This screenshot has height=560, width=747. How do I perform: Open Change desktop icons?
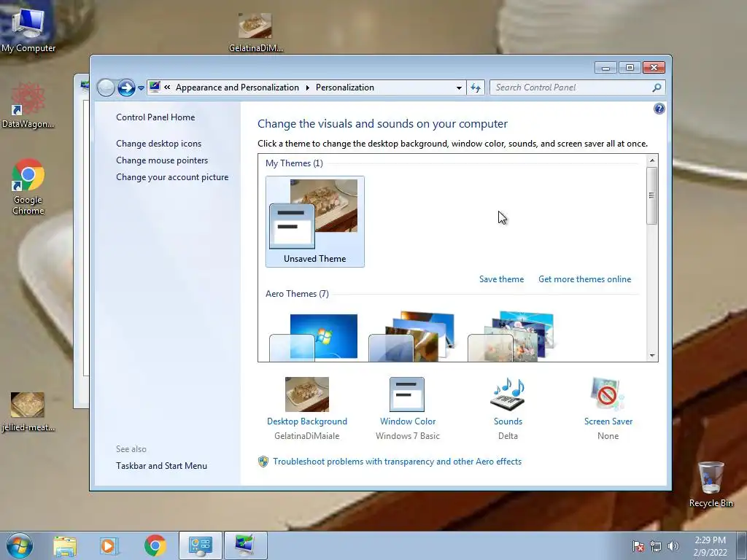pyautogui.click(x=158, y=144)
